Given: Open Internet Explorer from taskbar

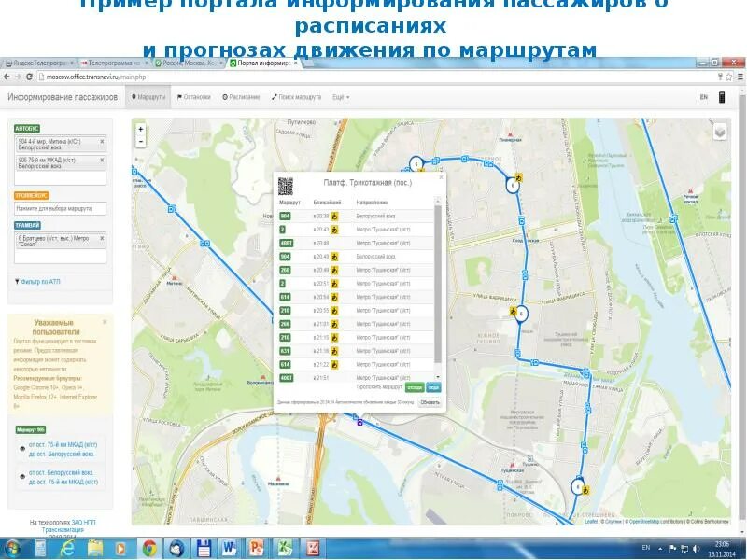Looking at the screenshot, I should point(67,549).
